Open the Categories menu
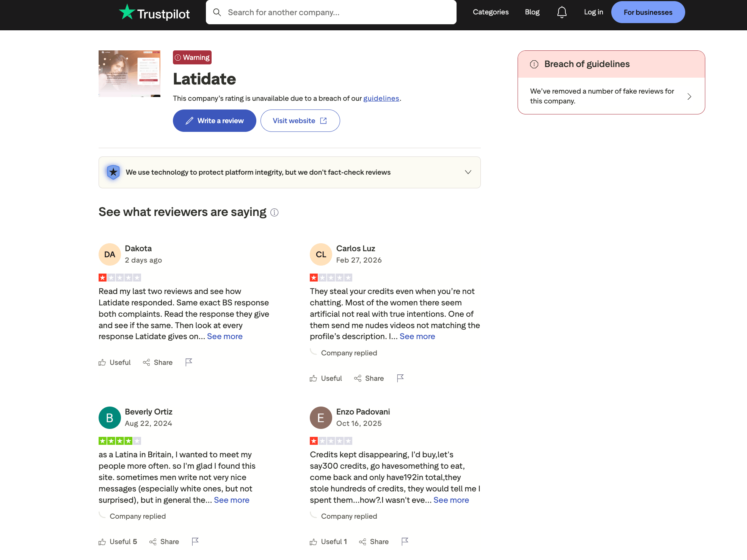The image size is (747, 560). tap(491, 12)
